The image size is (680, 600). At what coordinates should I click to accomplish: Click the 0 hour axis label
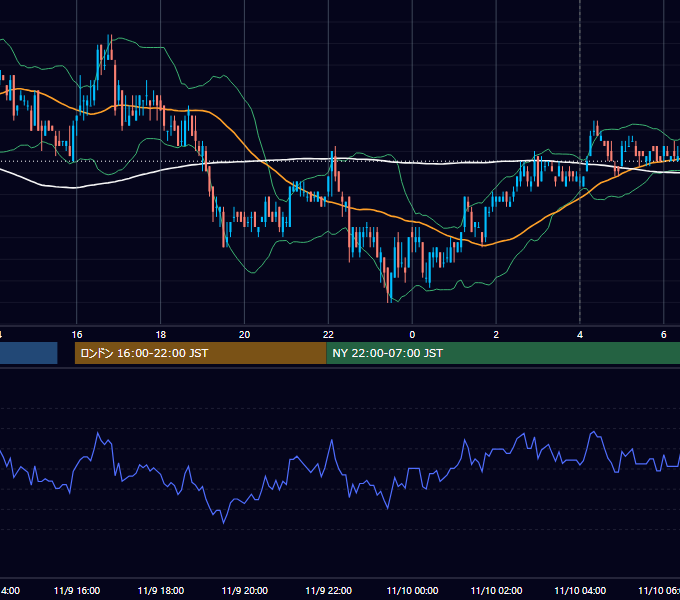click(x=412, y=335)
